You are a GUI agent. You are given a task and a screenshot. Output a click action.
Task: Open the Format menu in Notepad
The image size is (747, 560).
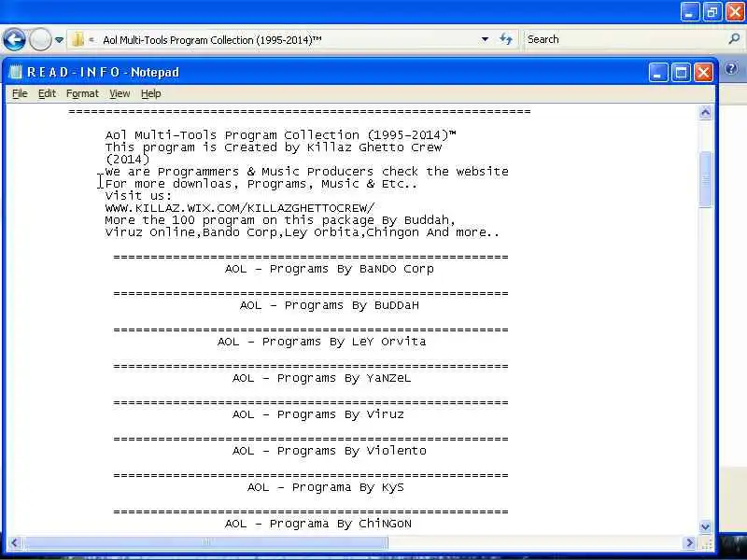(x=82, y=94)
